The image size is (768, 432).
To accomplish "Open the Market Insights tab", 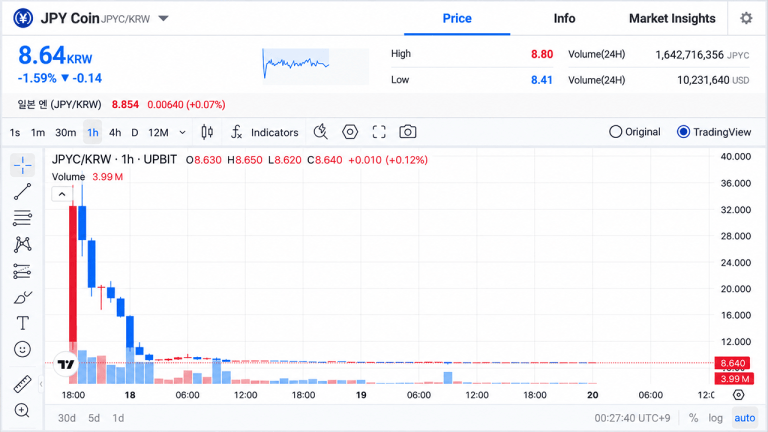I will click(x=672, y=19).
